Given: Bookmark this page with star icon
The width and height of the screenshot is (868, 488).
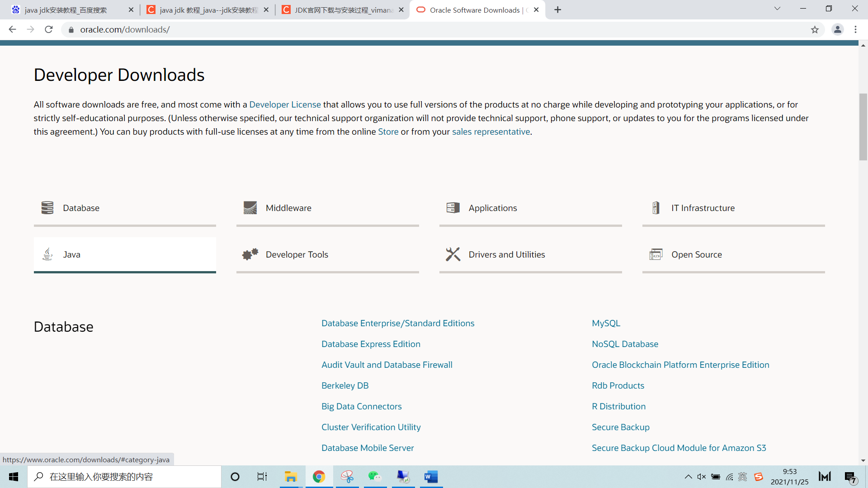Looking at the screenshot, I should pyautogui.click(x=815, y=30).
